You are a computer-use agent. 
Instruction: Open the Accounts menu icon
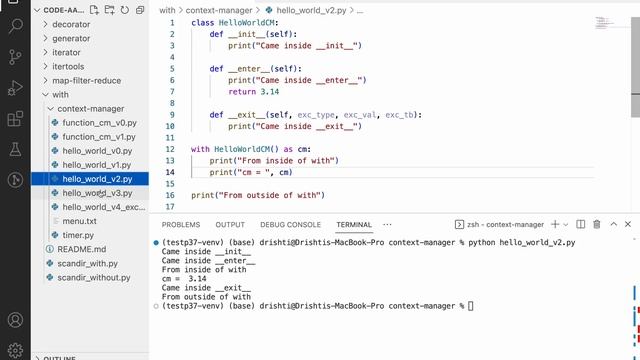click(x=16, y=320)
